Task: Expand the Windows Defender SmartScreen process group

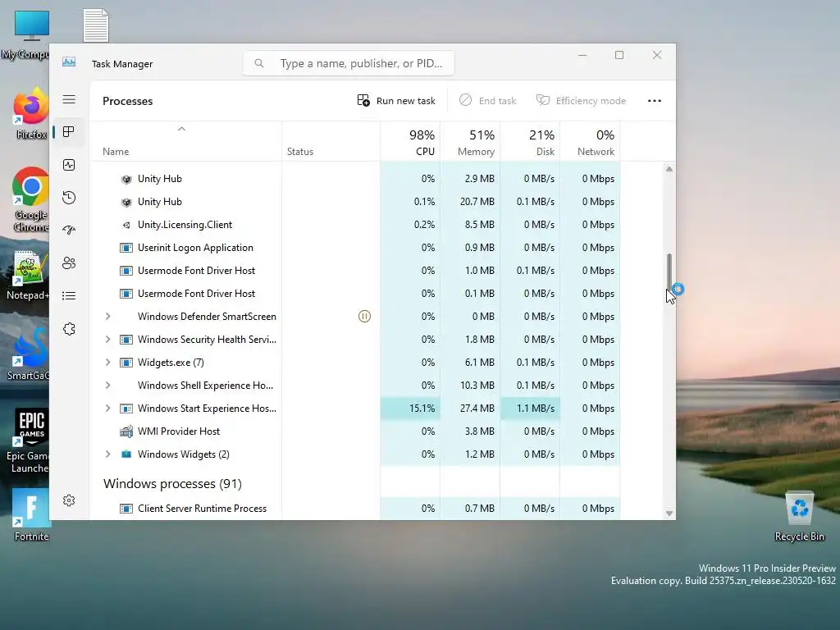Action: [x=107, y=317]
